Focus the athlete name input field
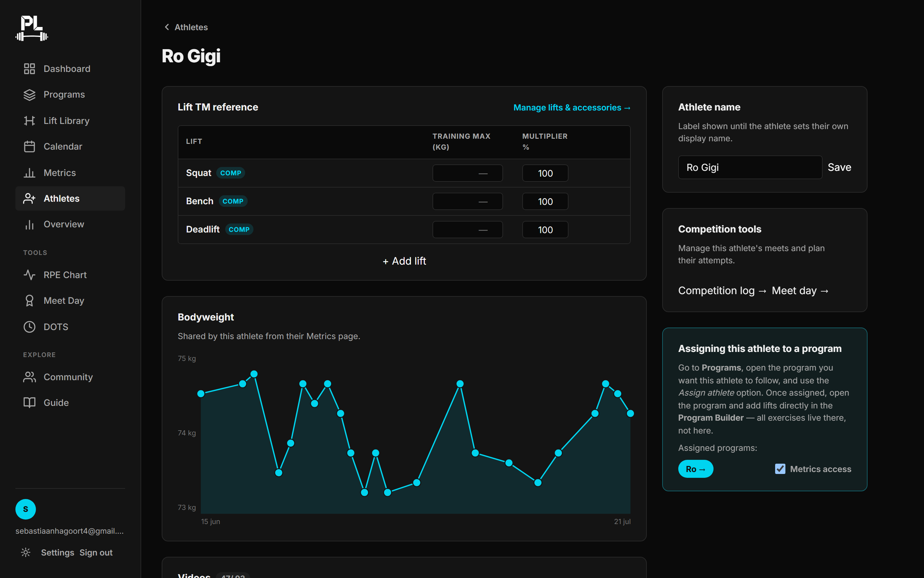This screenshot has height=578, width=924. click(750, 167)
